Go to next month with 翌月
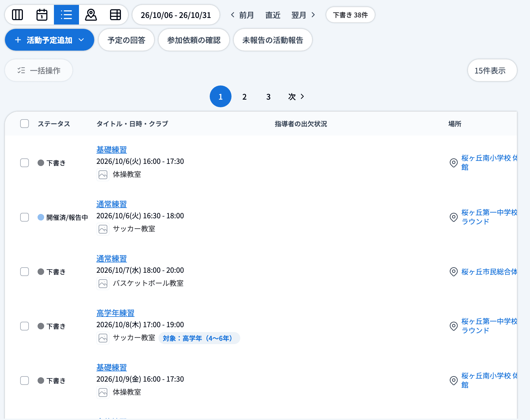Image resolution: width=530 pixels, height=420 pixels. coord(303,15)
